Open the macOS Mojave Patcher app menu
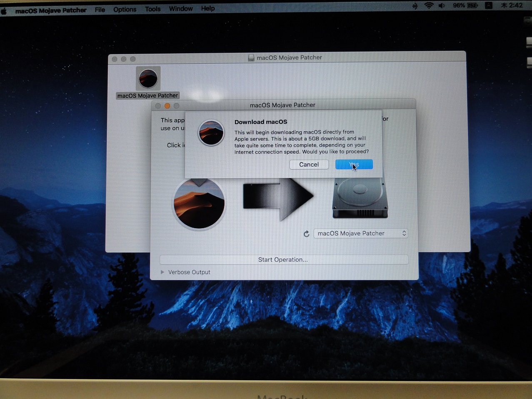 pos(51,10)
